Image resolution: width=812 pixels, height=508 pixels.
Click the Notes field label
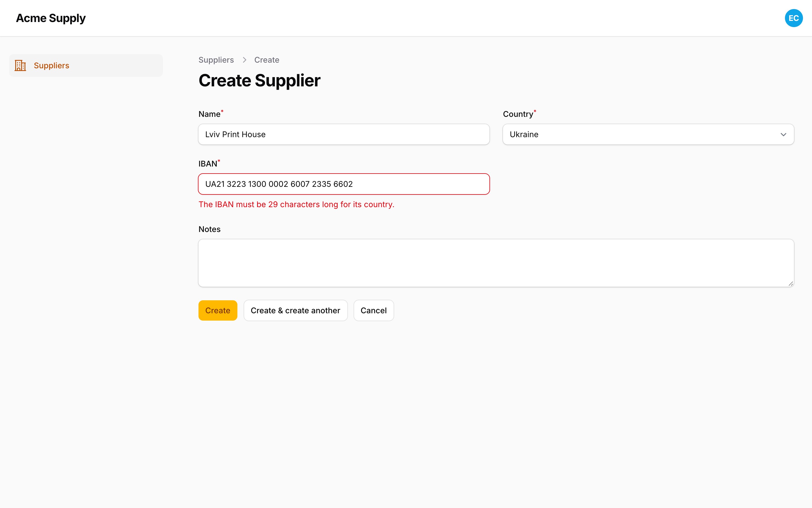pos(209,229)
